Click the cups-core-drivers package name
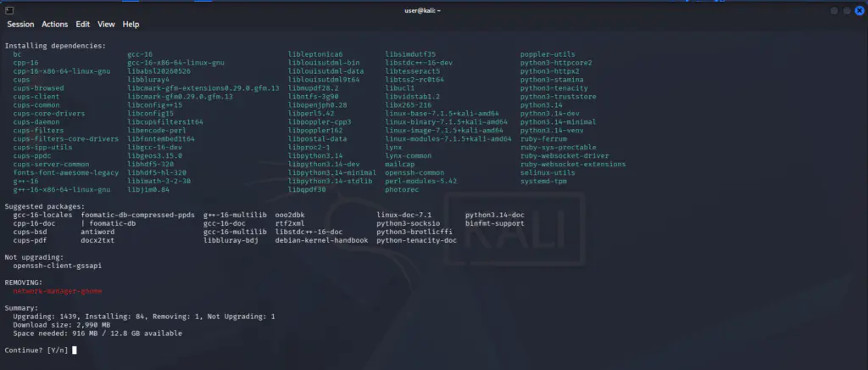This screenshot has width=868, height=370. click(49, 114)
